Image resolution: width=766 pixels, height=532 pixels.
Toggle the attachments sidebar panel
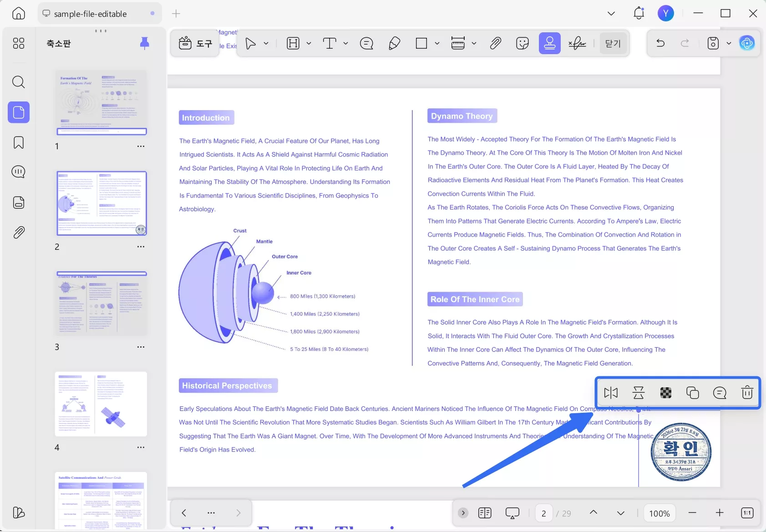(19, 233)
